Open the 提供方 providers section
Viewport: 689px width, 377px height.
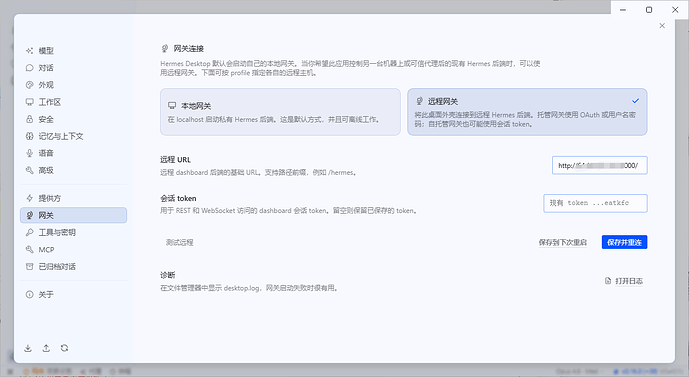(x=73, y=198)
